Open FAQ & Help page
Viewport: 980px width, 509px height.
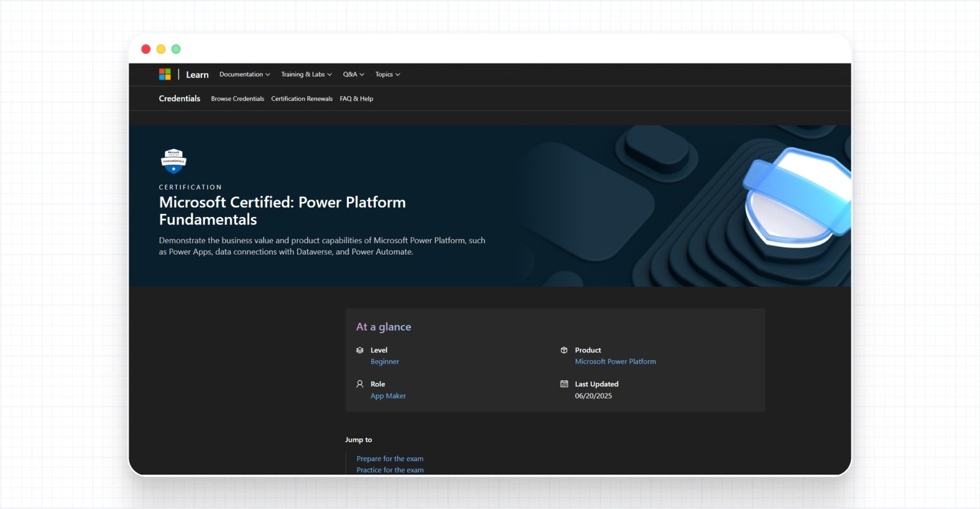356,99
